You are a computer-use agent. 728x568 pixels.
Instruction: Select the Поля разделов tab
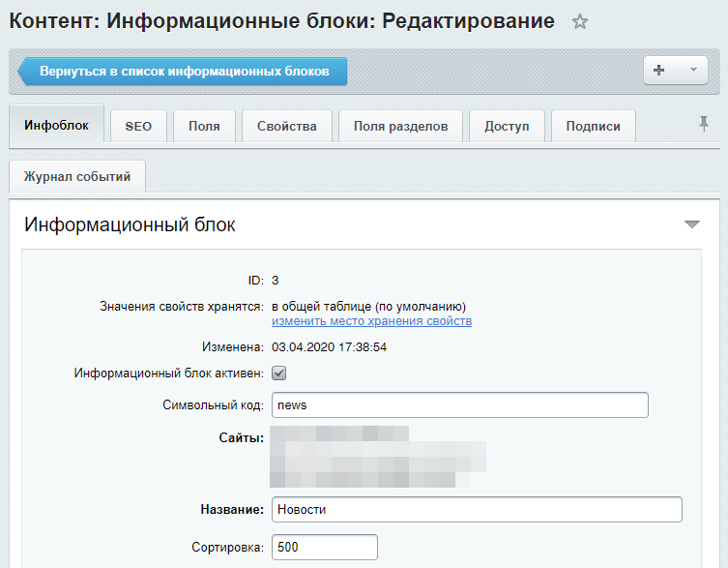(x=400, y=127)
